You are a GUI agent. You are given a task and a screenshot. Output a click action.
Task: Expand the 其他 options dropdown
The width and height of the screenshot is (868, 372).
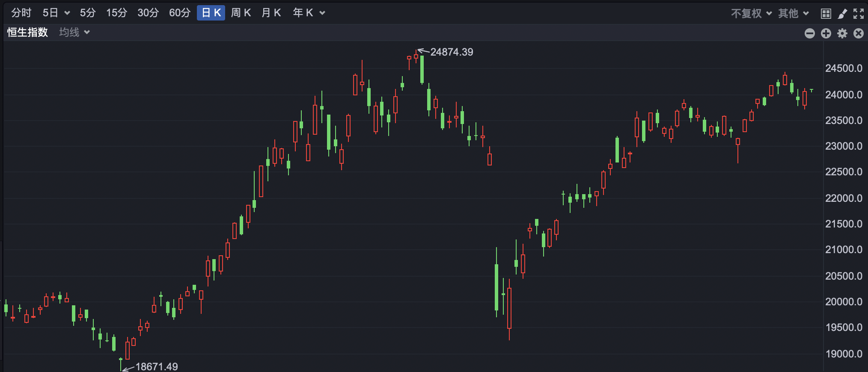coord(793,14)
